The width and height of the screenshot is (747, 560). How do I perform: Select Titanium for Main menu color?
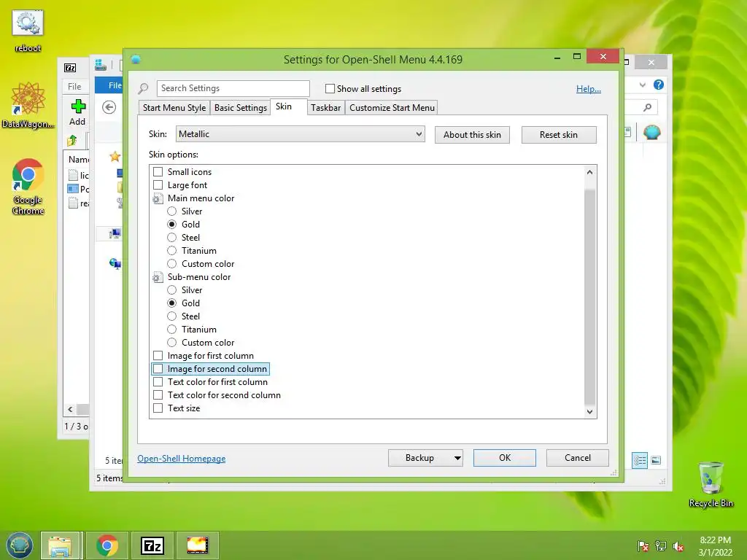click(172, 251)
